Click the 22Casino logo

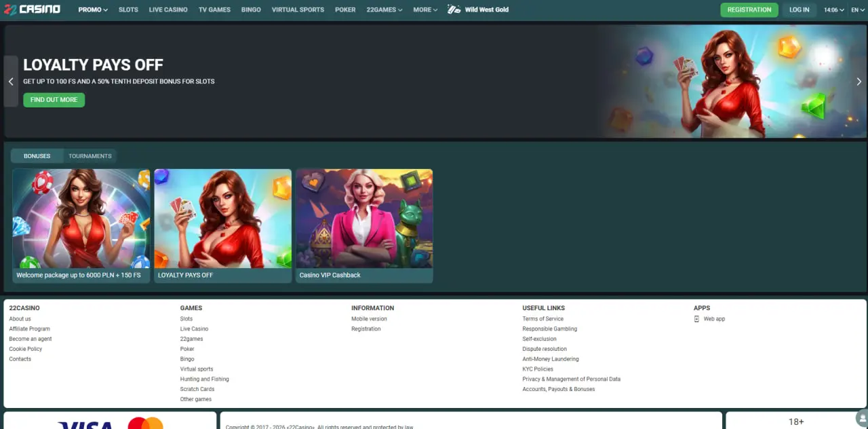pyautogui.click(x=33, y=10)
